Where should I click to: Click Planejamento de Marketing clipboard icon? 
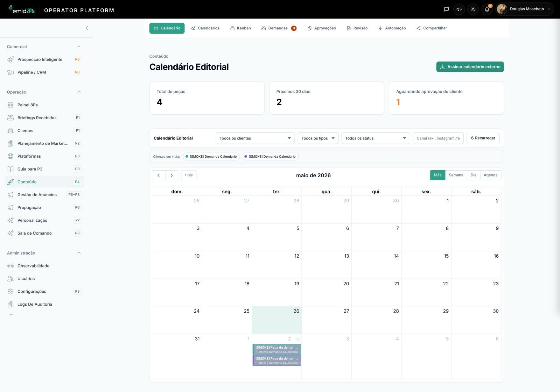point(10,143)
